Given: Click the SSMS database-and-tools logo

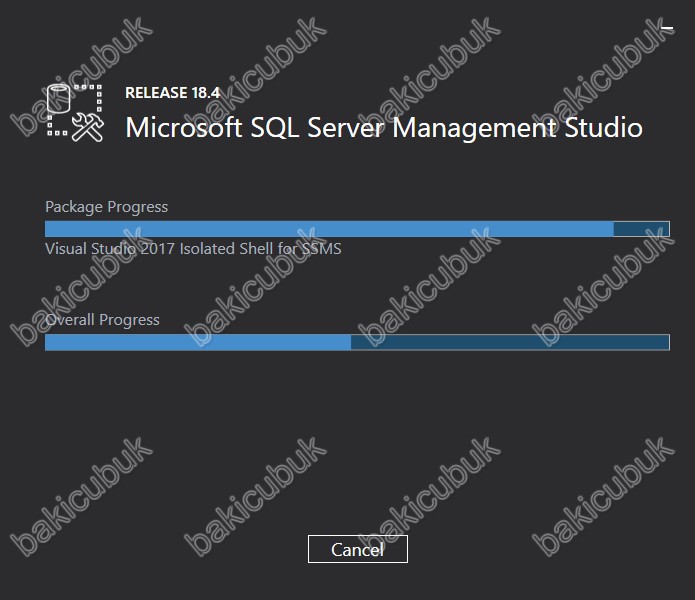Looking at the screenshot, I should (75, 113).
